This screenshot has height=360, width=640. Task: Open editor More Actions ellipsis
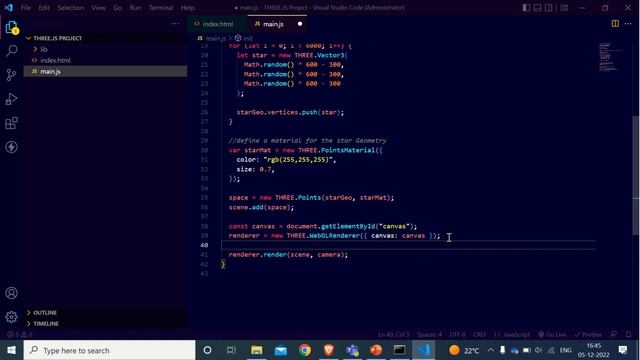click(x=628, y=24)
